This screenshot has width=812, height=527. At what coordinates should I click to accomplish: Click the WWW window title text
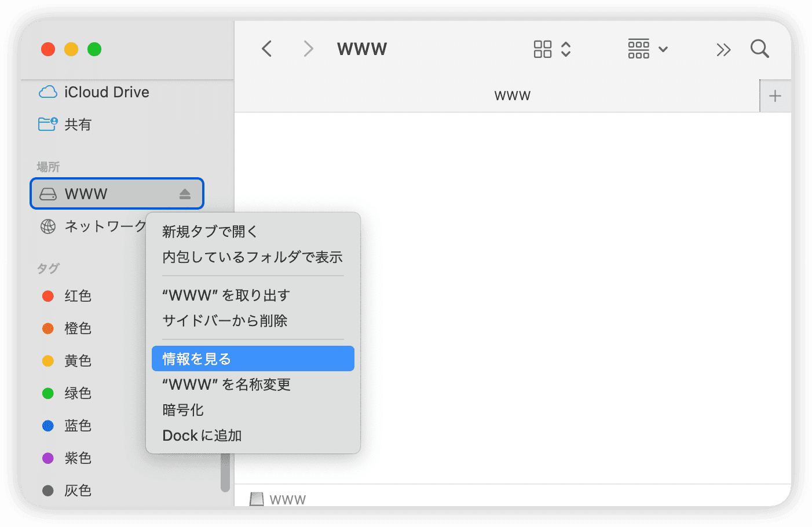(362, 49)
